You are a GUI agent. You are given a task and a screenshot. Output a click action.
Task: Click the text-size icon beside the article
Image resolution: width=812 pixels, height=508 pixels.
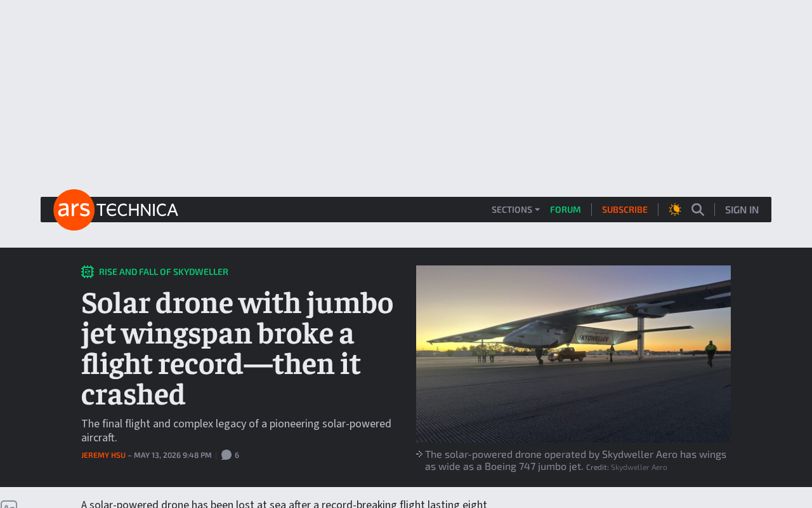pyautogui.click(x=9, y=504)
